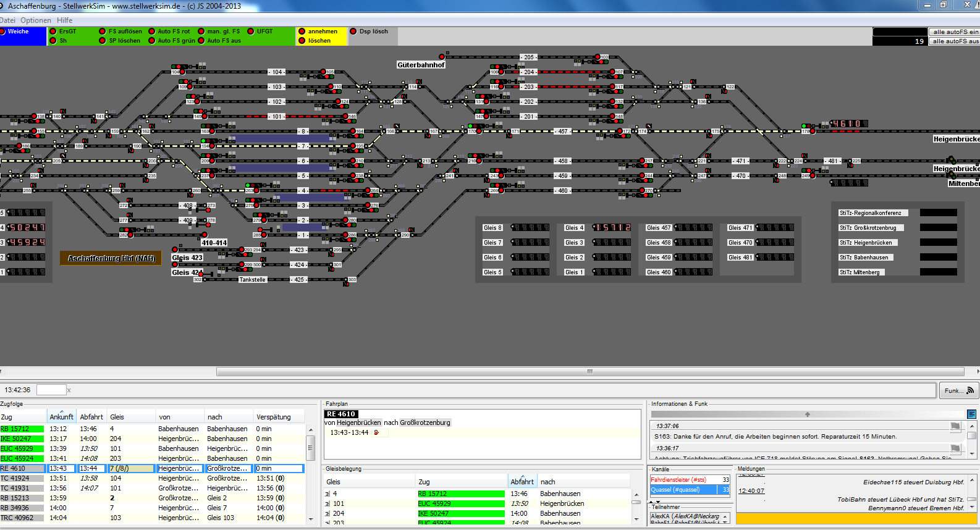Viewport: 980px width, 530px height.
Task: Click the up arrow bar in Informationen & Funk
Action: click(807, 414)
